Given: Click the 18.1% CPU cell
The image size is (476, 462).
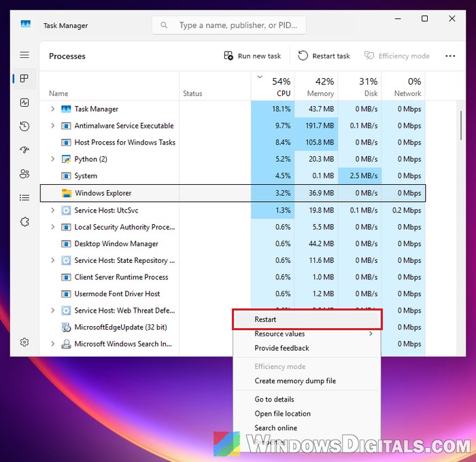Looking at the screenshot, I should pos(273,109).
